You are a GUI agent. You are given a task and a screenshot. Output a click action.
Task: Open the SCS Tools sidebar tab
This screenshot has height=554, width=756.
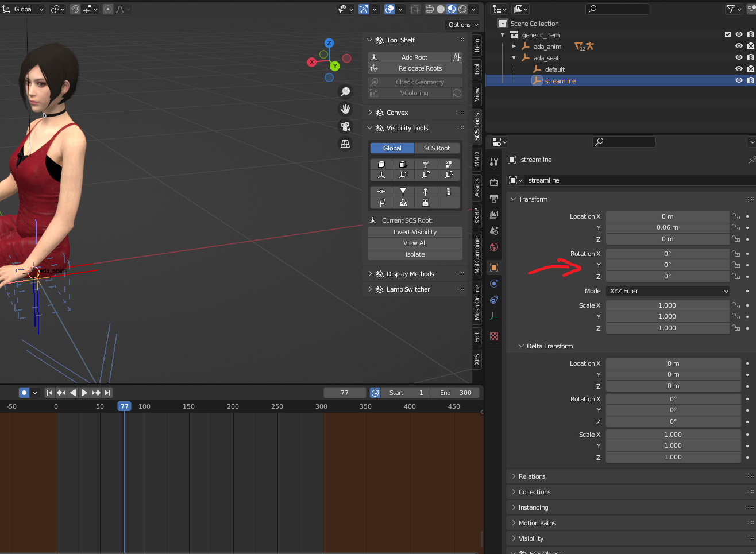coord(477,126)
